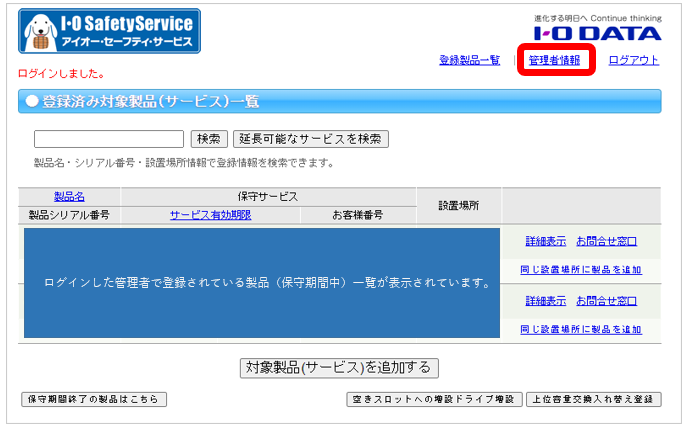Open 管理者情報 in the top navigation
This screenshot has width=688, height=431.
click(x=554, y=60)
